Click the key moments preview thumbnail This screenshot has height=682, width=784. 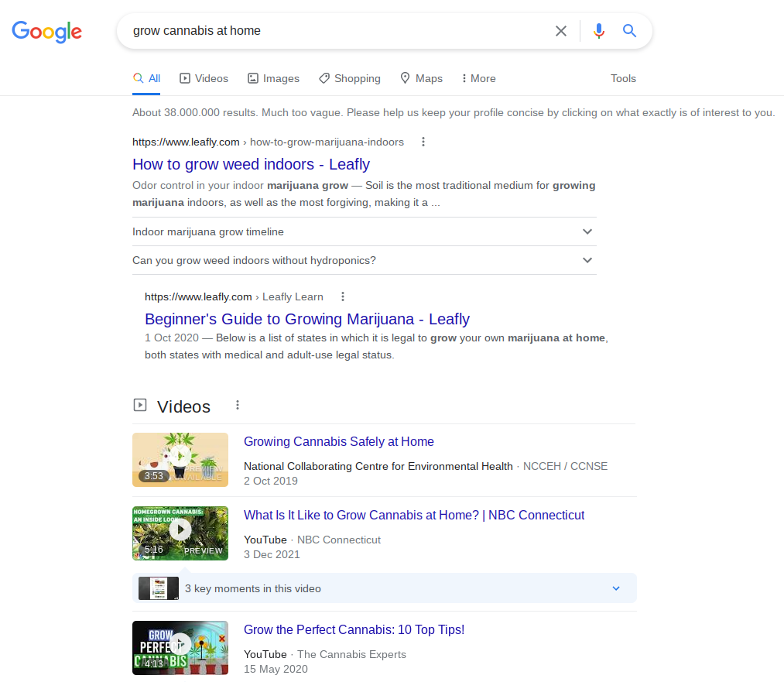(159, 588)
